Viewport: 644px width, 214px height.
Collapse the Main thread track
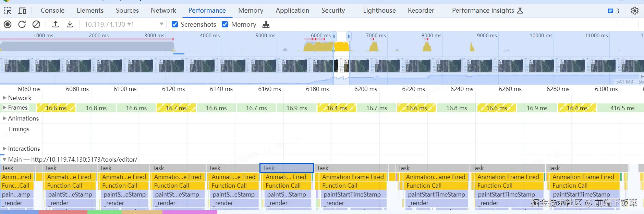[x=4, y=160]
